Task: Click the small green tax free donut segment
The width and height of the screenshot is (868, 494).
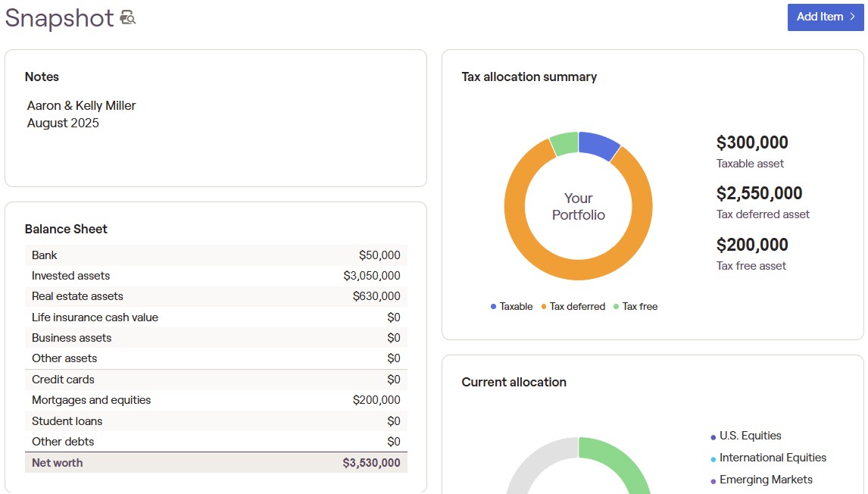Action: pos(564,143)
